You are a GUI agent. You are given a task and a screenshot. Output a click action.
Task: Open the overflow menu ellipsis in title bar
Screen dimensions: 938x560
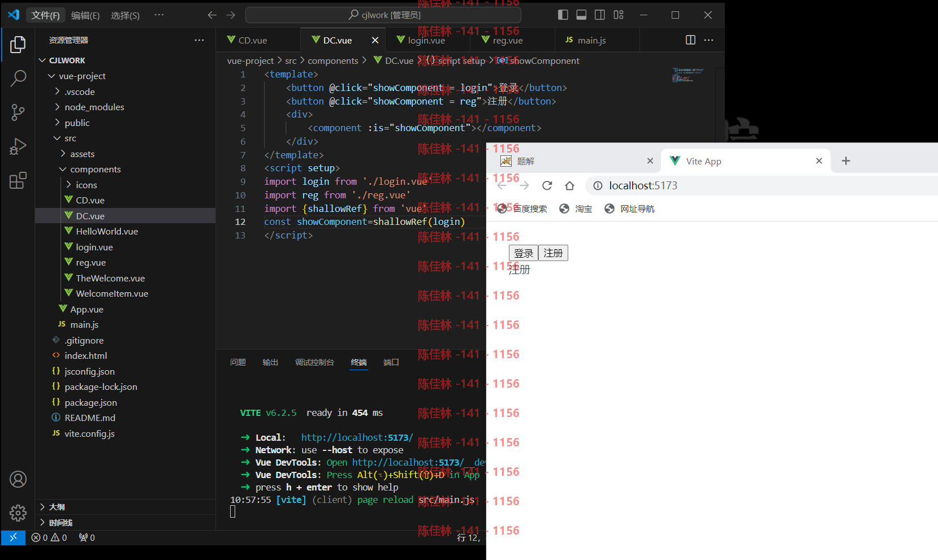[x=159, y=15]
